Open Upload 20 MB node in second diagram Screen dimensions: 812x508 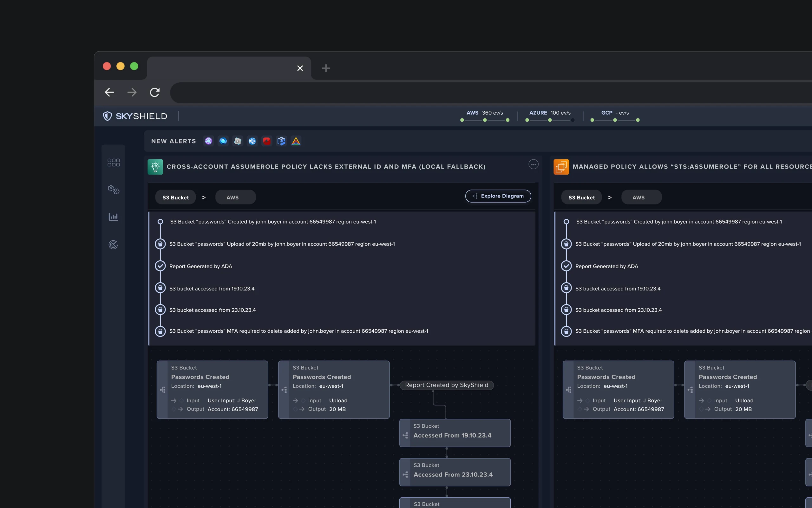point(740,390)
